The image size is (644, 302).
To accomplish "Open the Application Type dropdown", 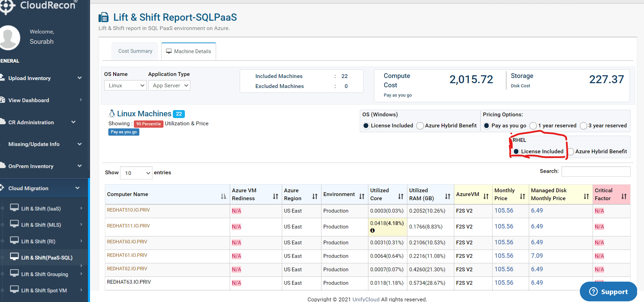I will tap(169, 85).
